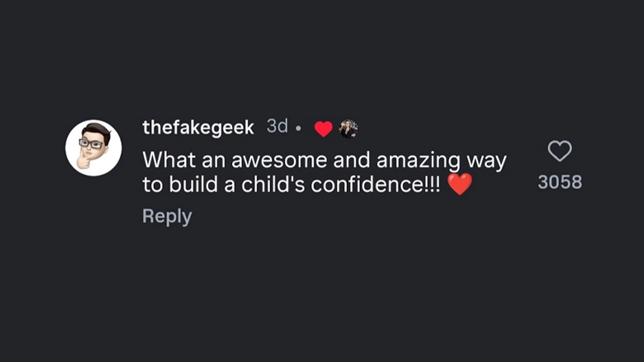The height and width of the screenshot is (362, 644).
Task: Reply to thefakegeek's comment
Action: pyautogui.click(x=167, y=217)
